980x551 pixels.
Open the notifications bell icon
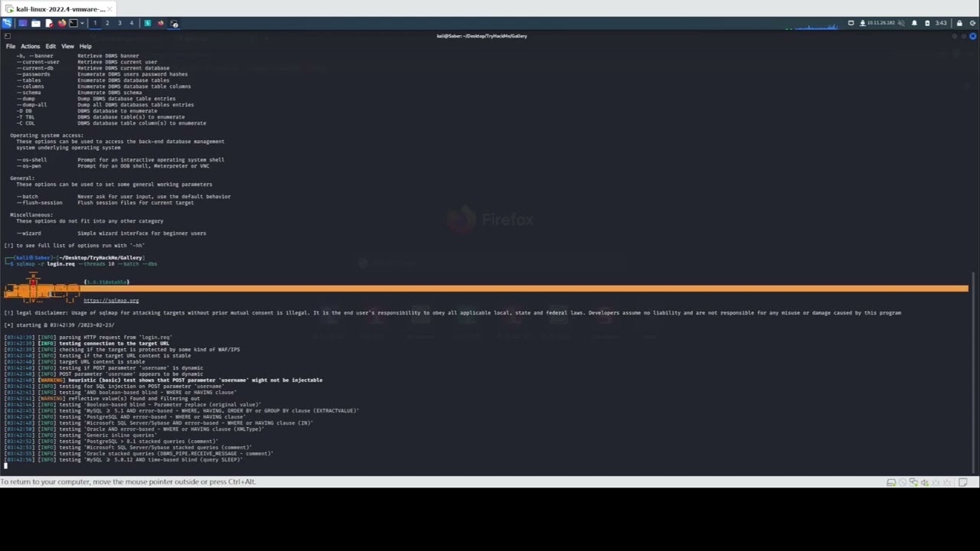(914, 23)
